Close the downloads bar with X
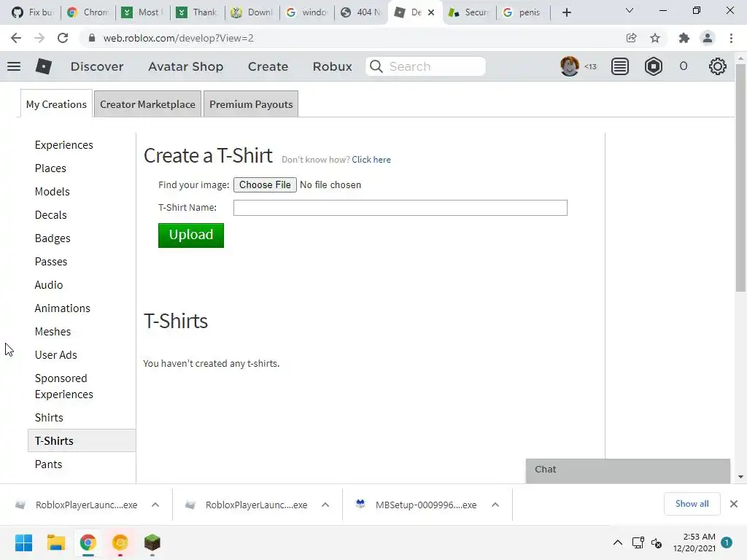 tap(734, 504)
